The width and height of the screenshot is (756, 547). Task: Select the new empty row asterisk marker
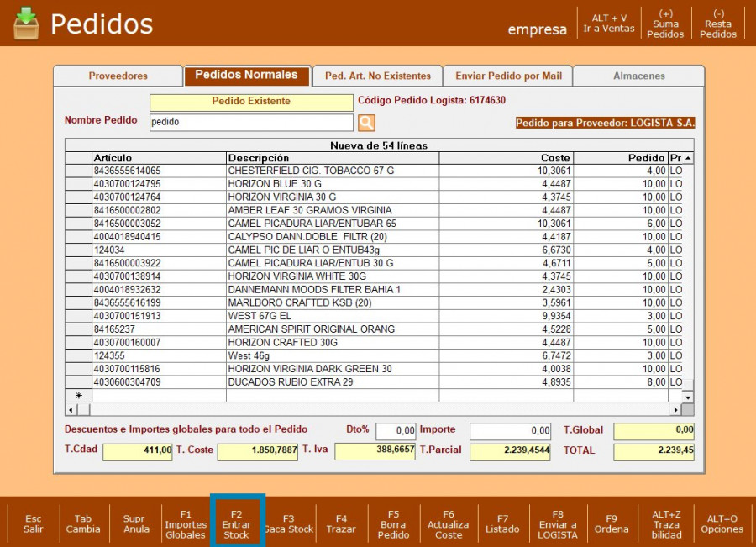pyautogui.click(x=78, y=396)
